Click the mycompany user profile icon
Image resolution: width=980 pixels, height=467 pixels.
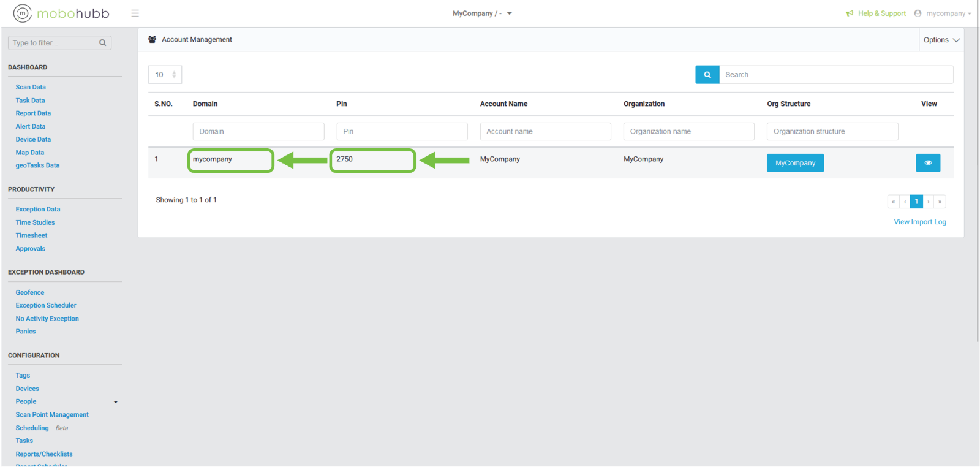918,13
